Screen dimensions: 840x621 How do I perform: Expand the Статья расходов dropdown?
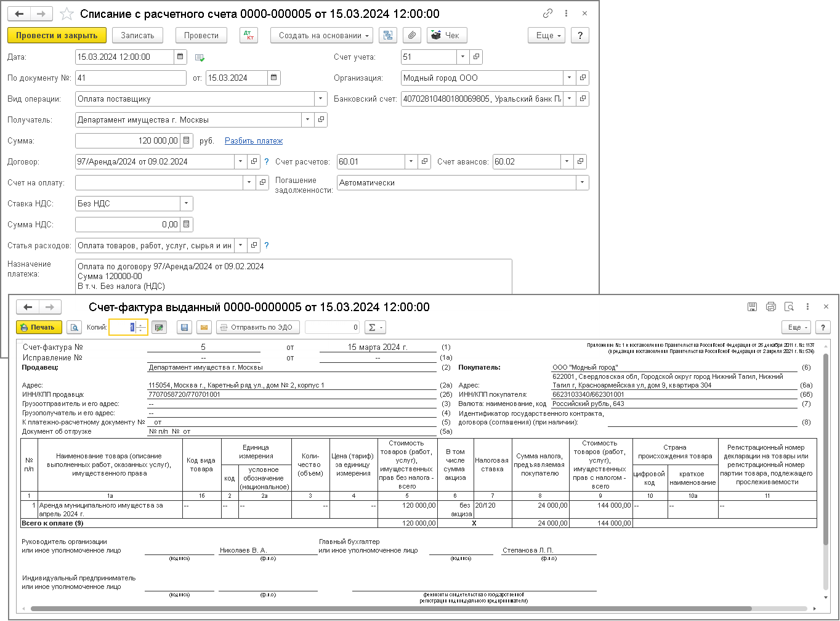pyautogui.click(x=241, y=246)
